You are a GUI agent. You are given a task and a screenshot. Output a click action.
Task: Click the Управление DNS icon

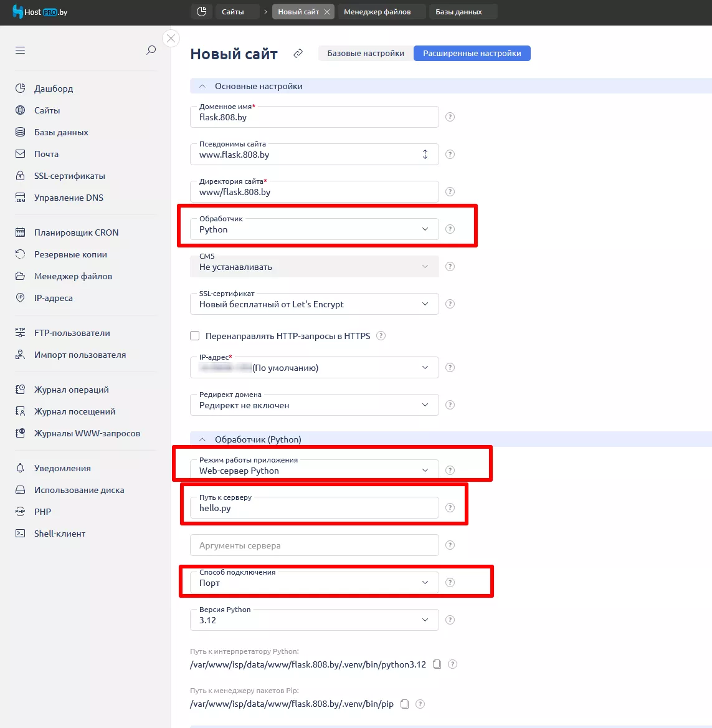coord(20,198)
